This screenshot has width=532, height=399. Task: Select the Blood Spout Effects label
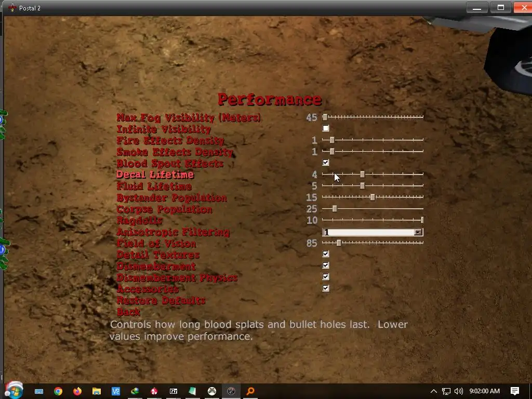point(170,164)
